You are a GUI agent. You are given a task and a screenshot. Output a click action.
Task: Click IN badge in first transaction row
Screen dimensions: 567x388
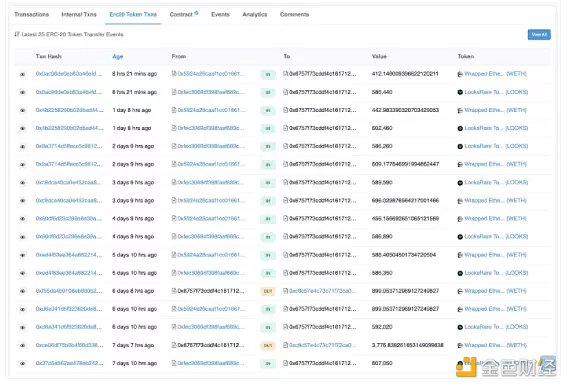(x=268, y=74)
